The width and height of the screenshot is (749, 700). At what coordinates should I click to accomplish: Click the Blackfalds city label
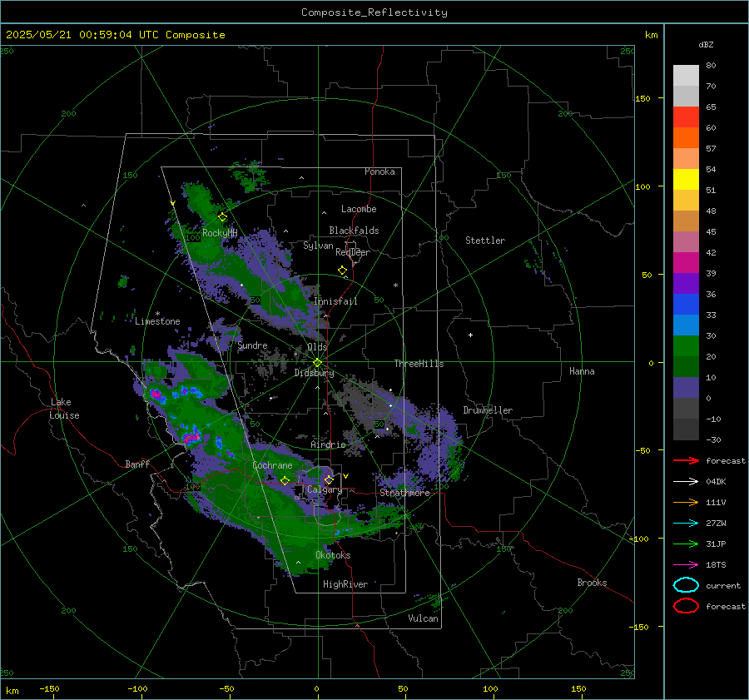[354, 231]
